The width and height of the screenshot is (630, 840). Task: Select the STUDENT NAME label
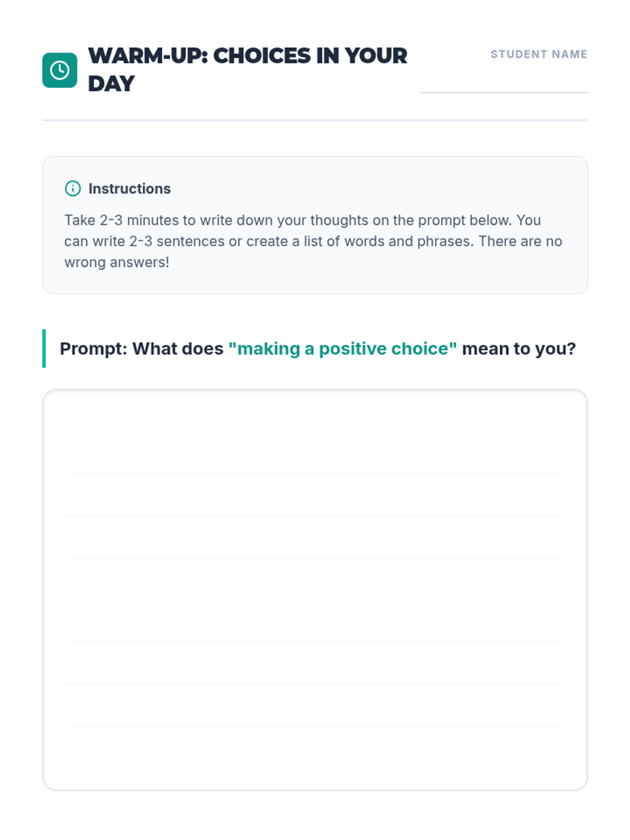pyautogui.click(x=539, y=54)
